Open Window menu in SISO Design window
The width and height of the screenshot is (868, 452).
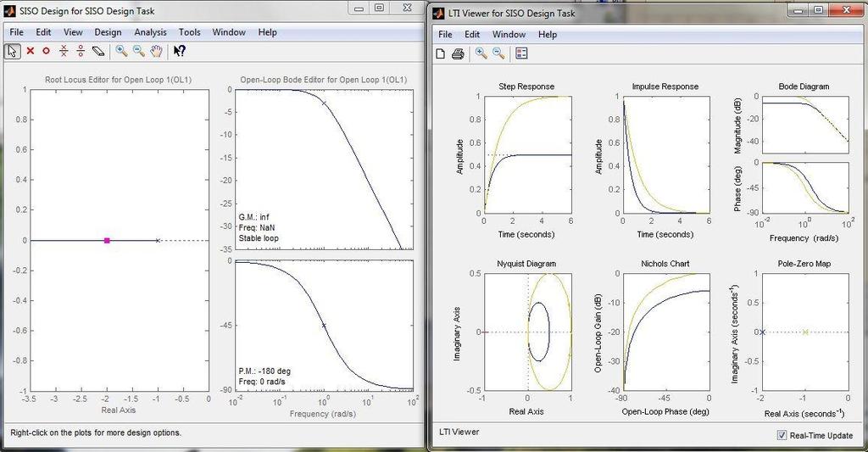pos(229,32)
